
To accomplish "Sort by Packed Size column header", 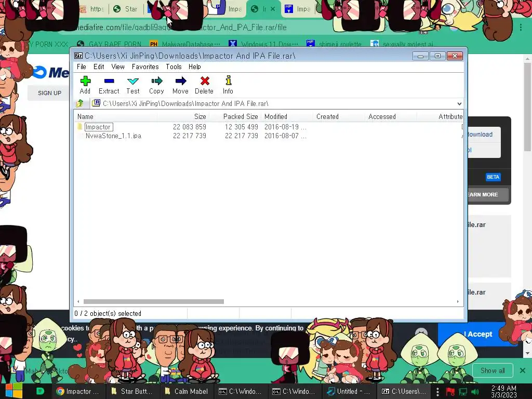I will (235, 117).
